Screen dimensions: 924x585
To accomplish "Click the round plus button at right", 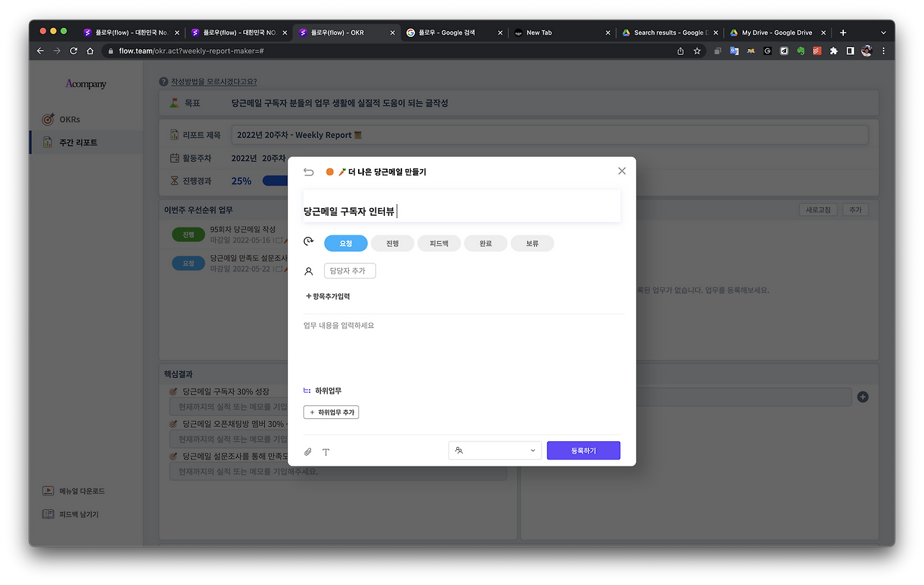I will (863, 396).
